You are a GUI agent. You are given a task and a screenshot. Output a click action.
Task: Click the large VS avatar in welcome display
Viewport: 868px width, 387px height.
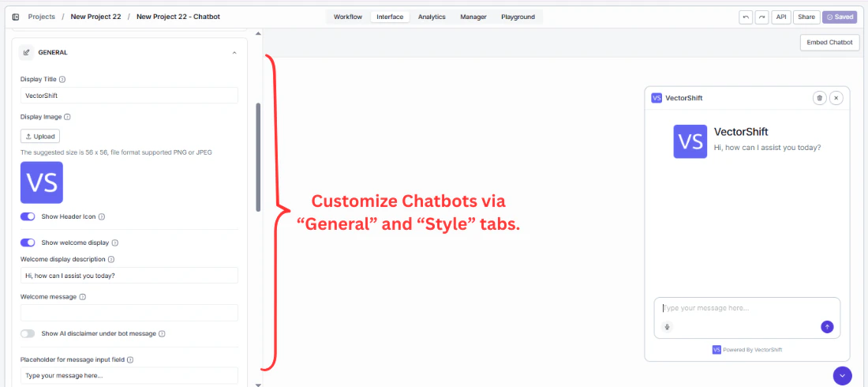click(x=690, y=141)
